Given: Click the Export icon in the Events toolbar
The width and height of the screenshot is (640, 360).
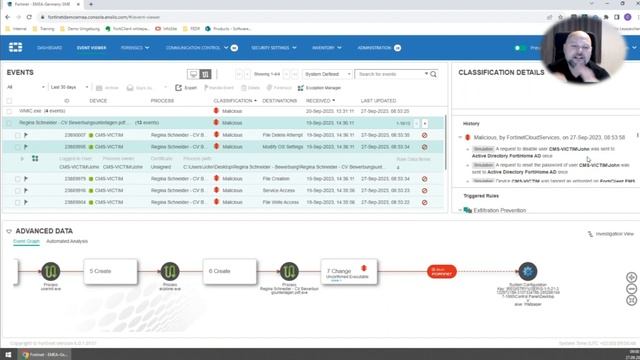Looking at the screenshot, I should point(178,88).
